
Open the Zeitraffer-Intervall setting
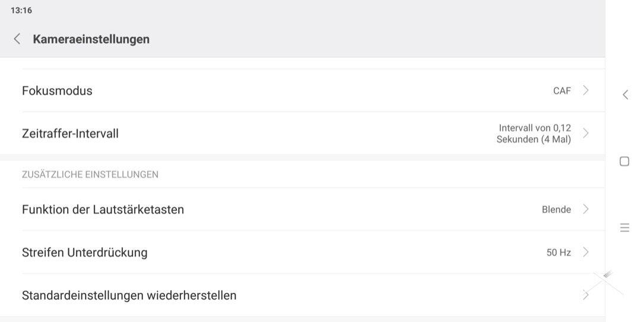click(x=71, y=134)
